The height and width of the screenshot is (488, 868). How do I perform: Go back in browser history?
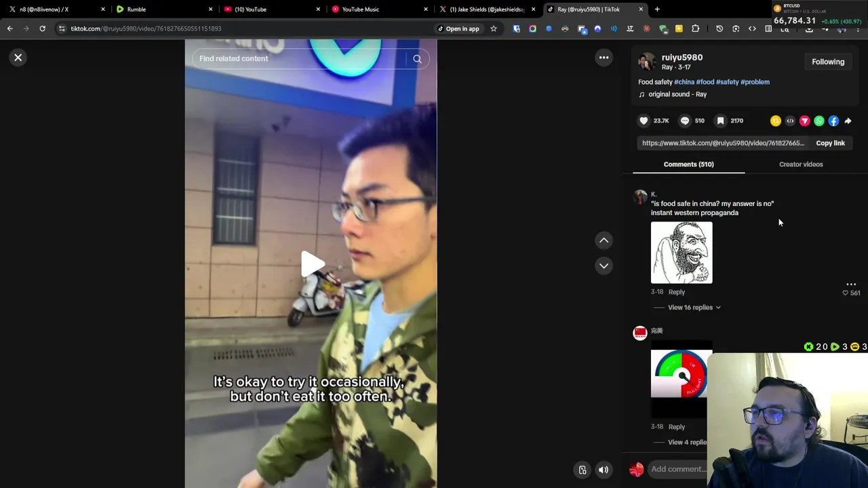tap(9, 28)
